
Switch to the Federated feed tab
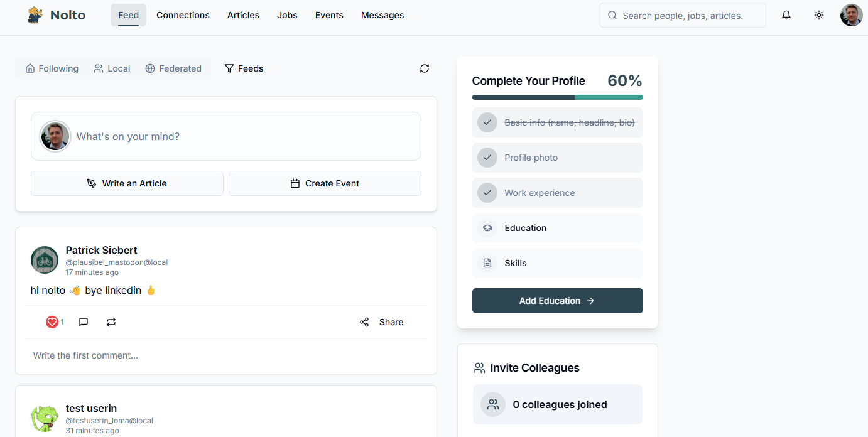[x=173, y=68]
